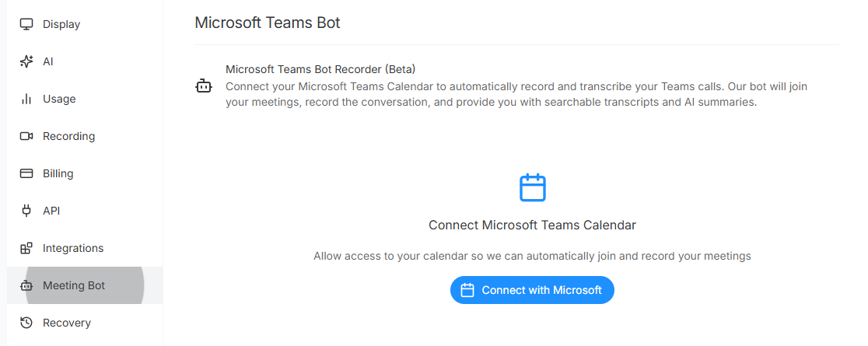Select the Billing menu label
Viewport: 868px width, 346px height.
[x=58, y=173]
